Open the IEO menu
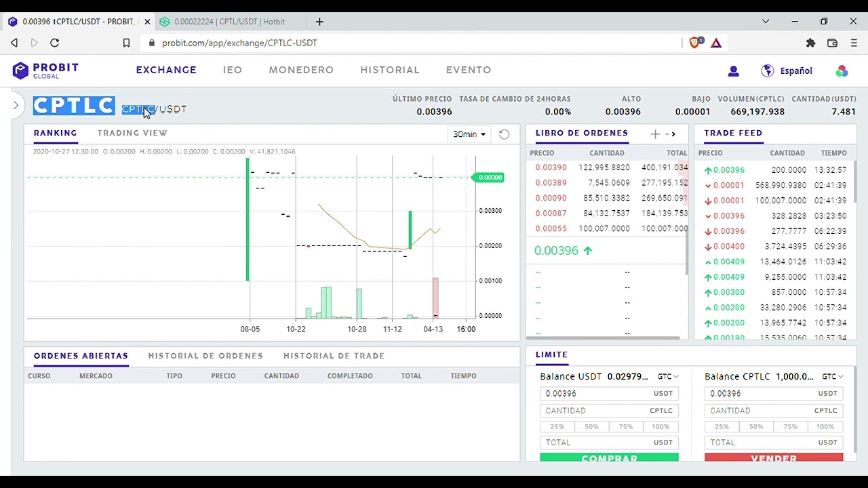Viewport: 868px width, 488px height. point(233,70)
